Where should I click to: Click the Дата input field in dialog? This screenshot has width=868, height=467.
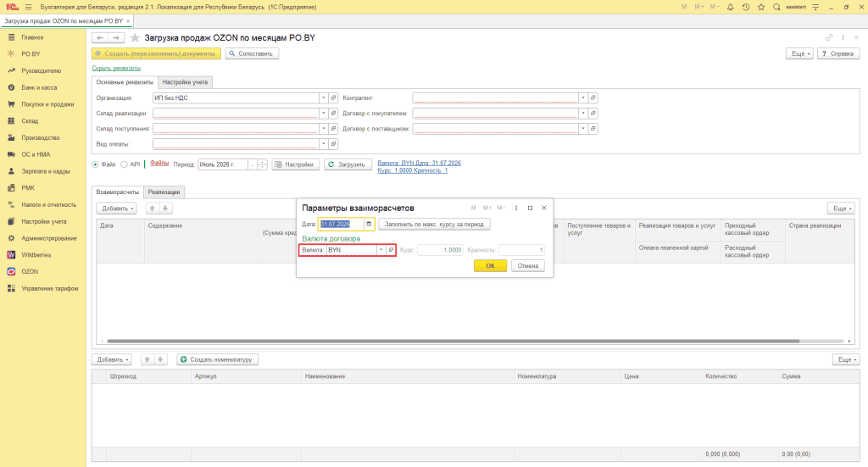342,224
